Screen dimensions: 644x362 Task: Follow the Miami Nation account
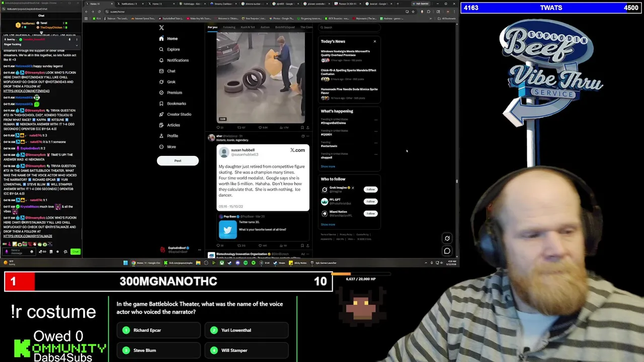(x=371, y=214)
